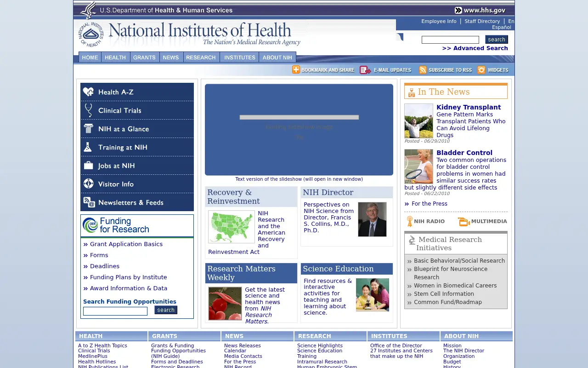Click the Jobs at NIH briefcase icon
The image size is (588, 368).
click(88, 166)
